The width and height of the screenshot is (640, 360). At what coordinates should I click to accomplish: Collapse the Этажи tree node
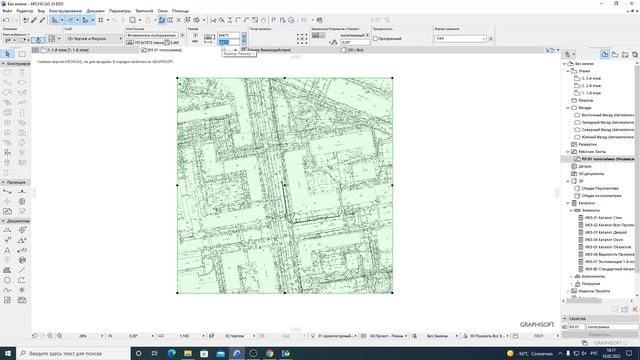click(568, 71)
